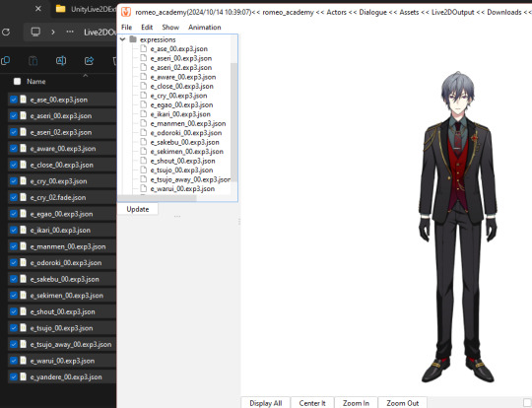This screenshot has height=408, width=532.
Task: Click the Zoom Out button
Action: (402, 403)
